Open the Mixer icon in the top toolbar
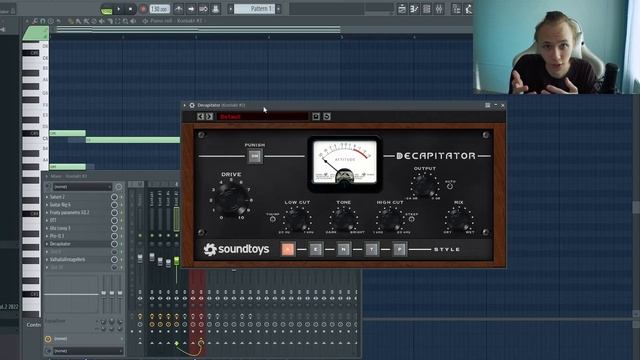This screenshot has width=640, height=360. pyautogui.click(x=439, y=9)
